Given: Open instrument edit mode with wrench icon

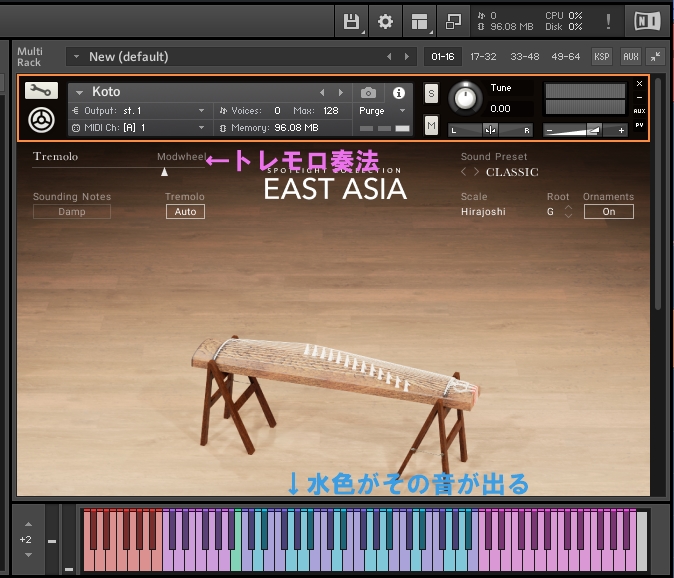Looking at the screenshot, I should pos(41,90).
